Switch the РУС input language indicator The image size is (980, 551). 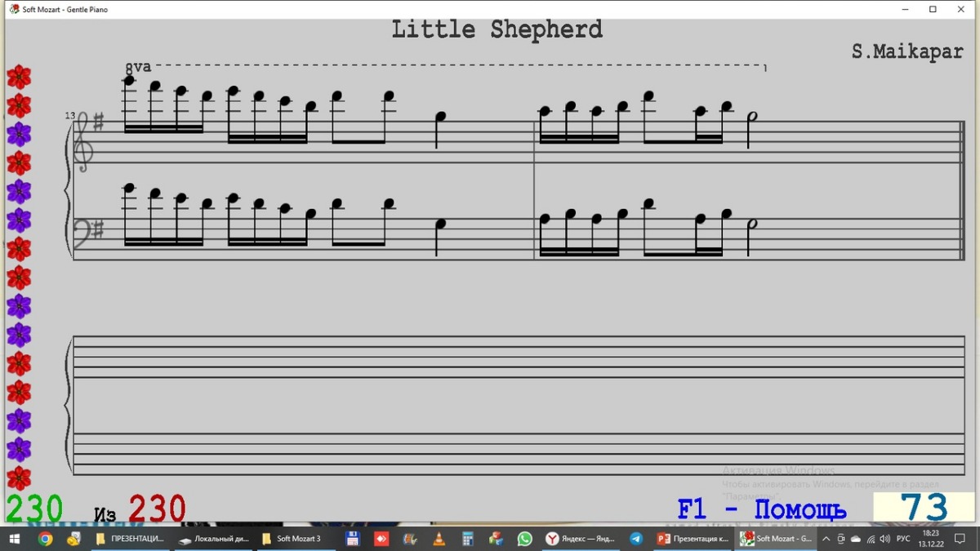tap(903, 539)
